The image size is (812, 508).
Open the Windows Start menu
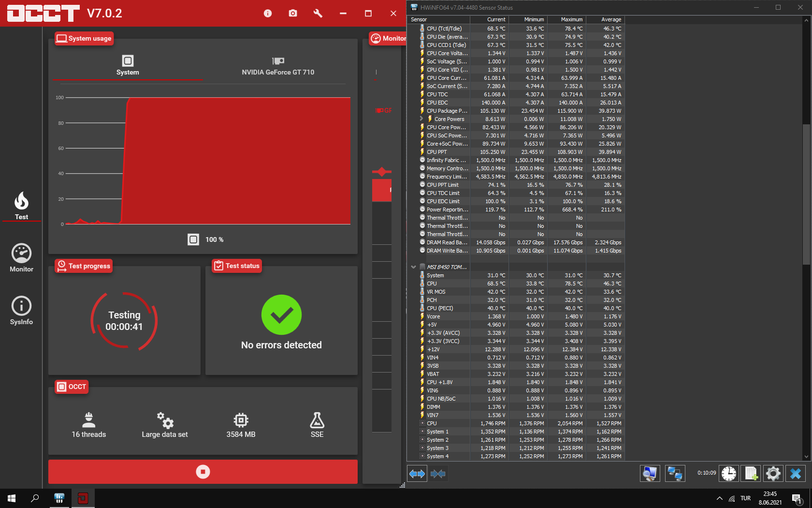(x=12, y=498)
